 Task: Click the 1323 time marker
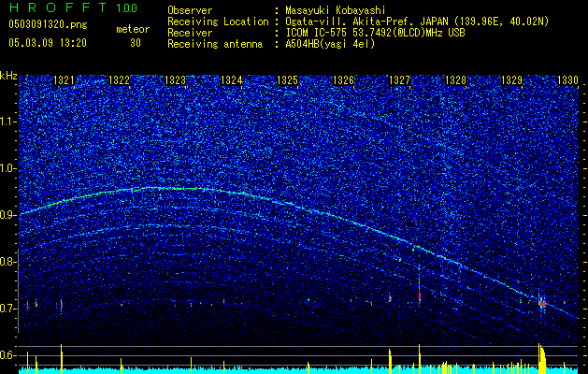pyautogui.click(x=175, y=80)
